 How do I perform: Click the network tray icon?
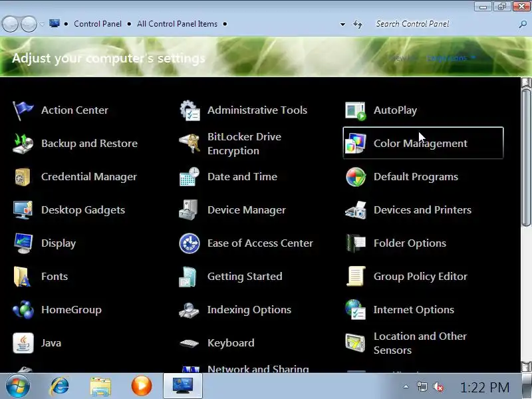(422, 387)
